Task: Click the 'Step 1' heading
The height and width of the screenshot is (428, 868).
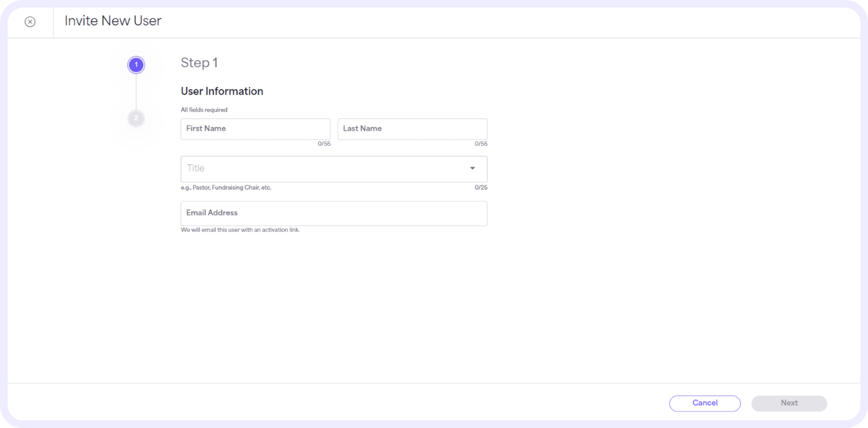Action: point(199,63)
